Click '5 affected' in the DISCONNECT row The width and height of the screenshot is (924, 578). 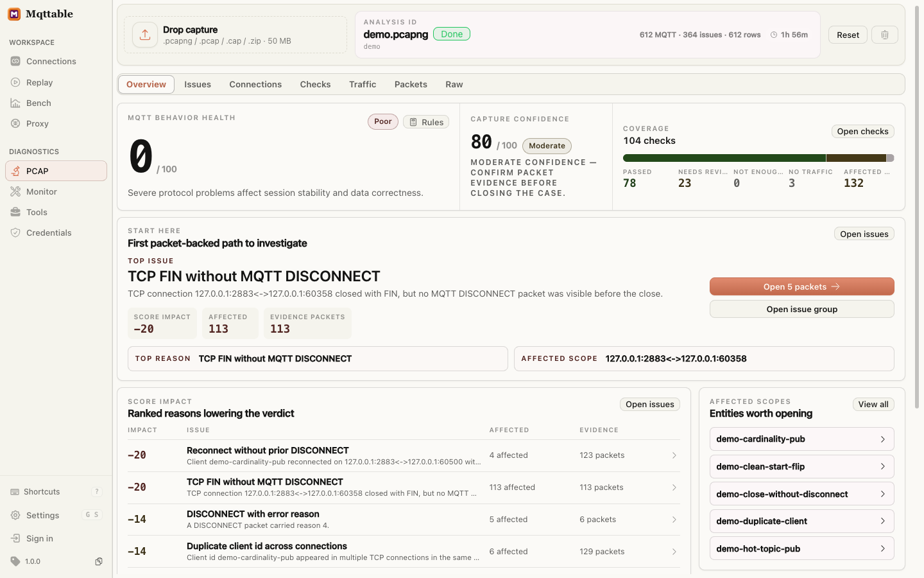(508, 520)
